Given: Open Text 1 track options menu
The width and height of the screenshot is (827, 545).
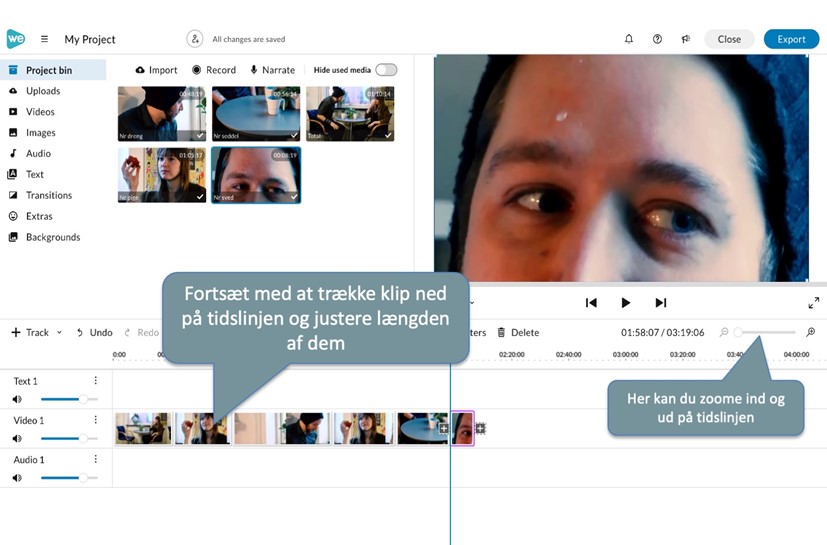Looking at the screenshot, I should (96, 381).
